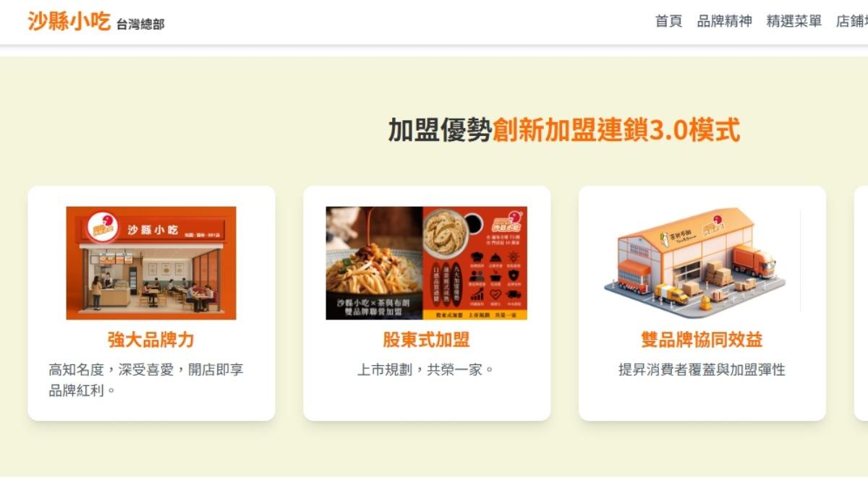
Task: Select the partially visible 店鋪 nav item
Action: 852,22
